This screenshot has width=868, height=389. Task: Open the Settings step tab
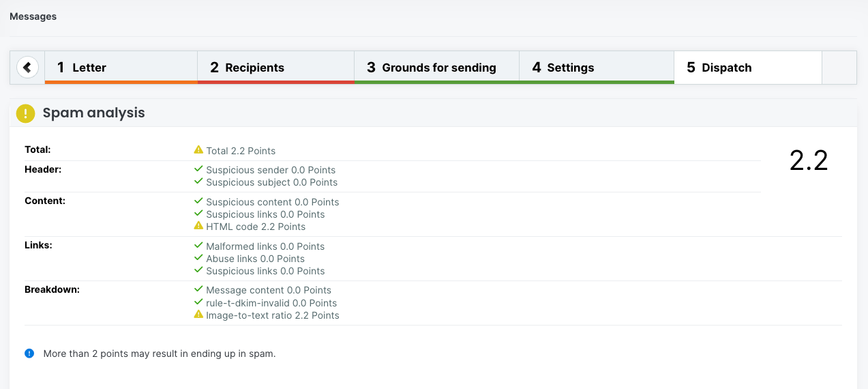point(597,68)
